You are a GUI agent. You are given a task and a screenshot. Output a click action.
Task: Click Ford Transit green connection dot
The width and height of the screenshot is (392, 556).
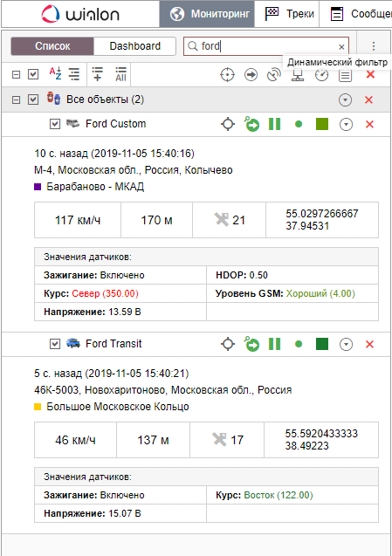click(x=299, y=344)
